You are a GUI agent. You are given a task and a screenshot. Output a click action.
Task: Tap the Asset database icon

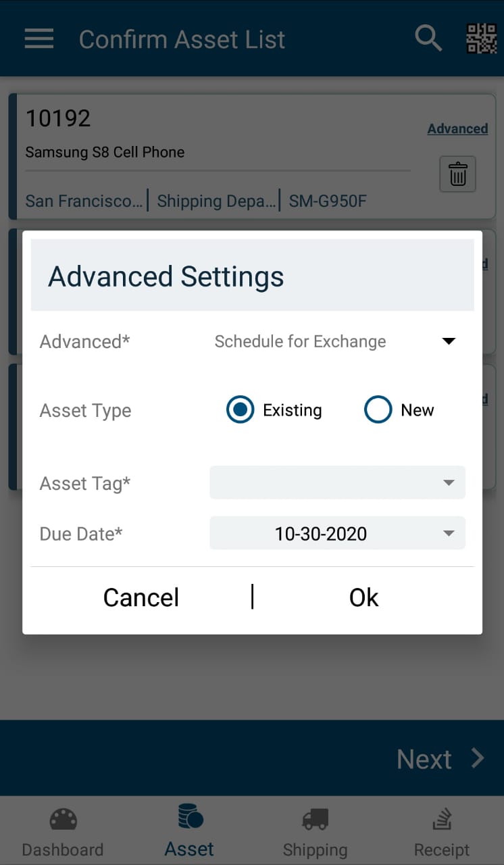[190, 816]
